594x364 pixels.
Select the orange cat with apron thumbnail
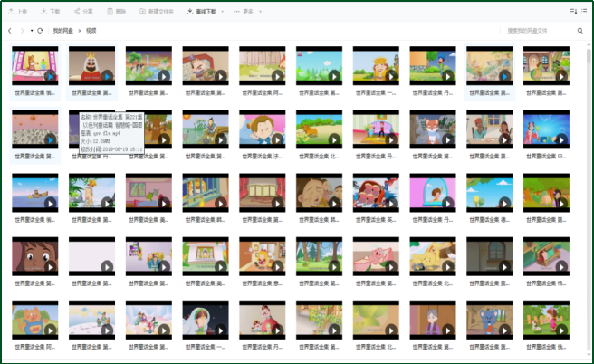click(34, 320)
